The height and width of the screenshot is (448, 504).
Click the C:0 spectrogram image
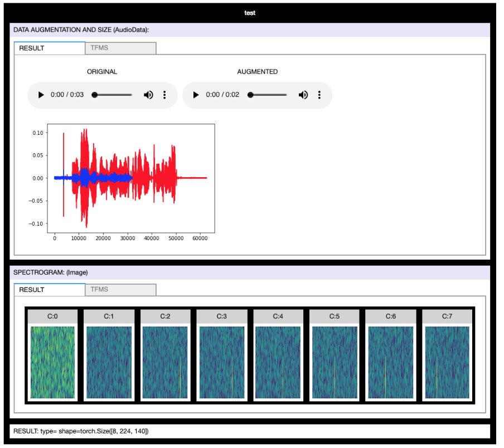tap(53, 362)
